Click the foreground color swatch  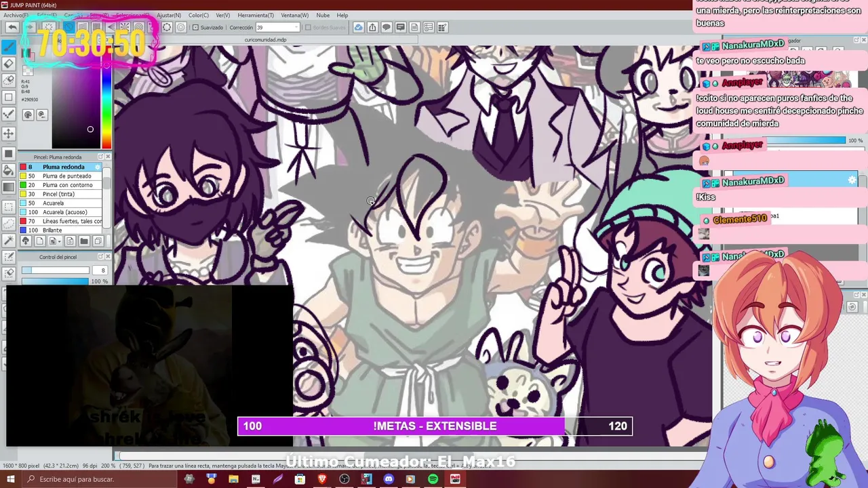coord(25,52)
